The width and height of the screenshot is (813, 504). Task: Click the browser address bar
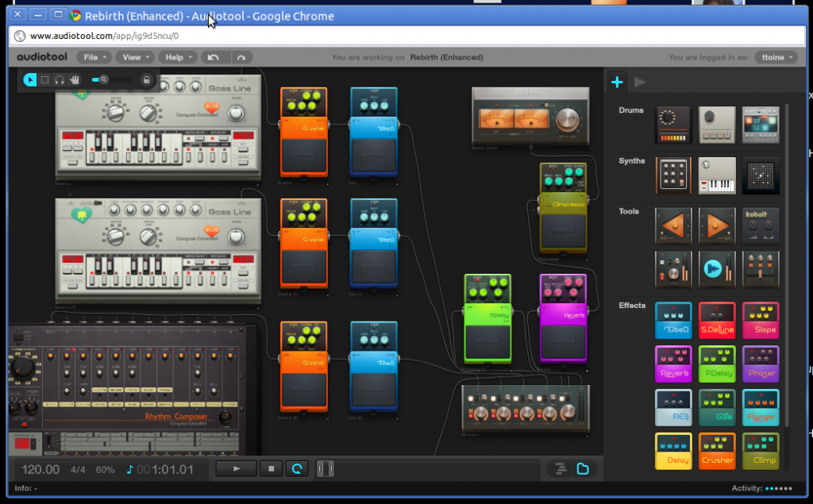click(407, 36)
